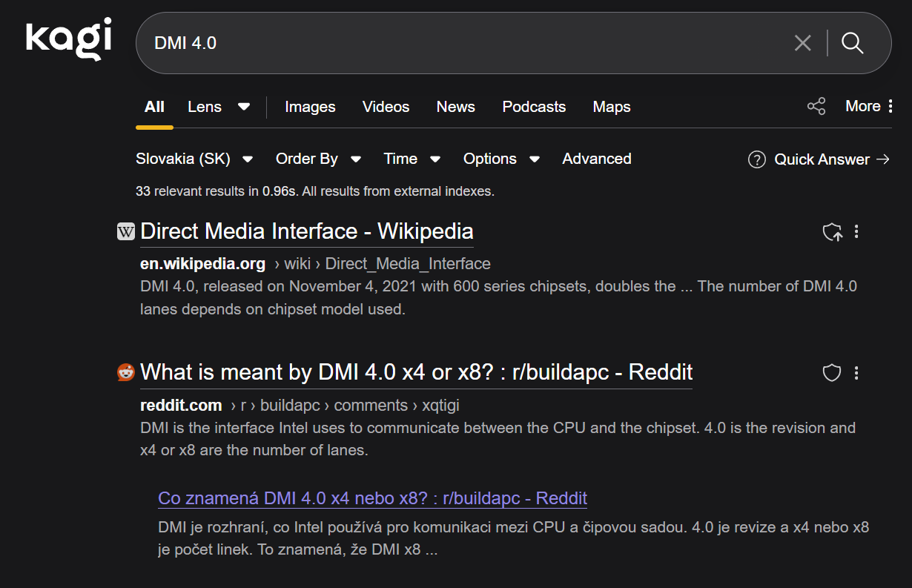Expand the Options dropdown
The height and width of the screenshot is (588, 912).
(501, 159)
